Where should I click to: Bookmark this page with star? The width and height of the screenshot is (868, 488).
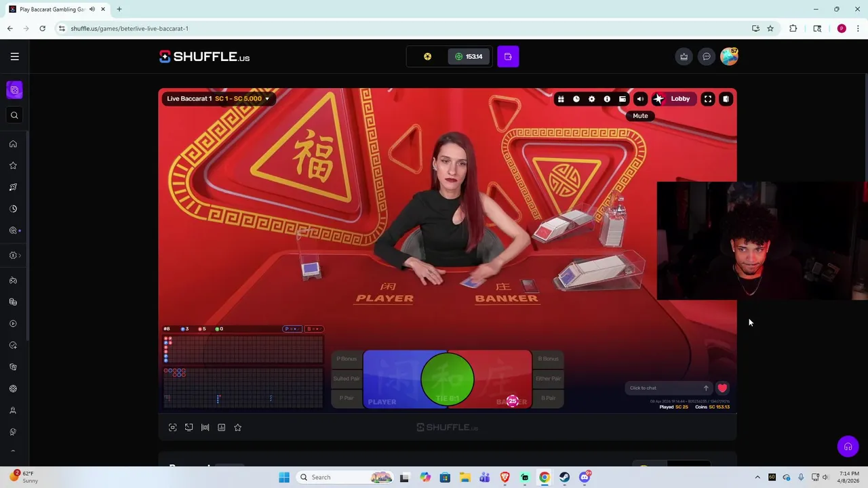(x=770, y=28)
